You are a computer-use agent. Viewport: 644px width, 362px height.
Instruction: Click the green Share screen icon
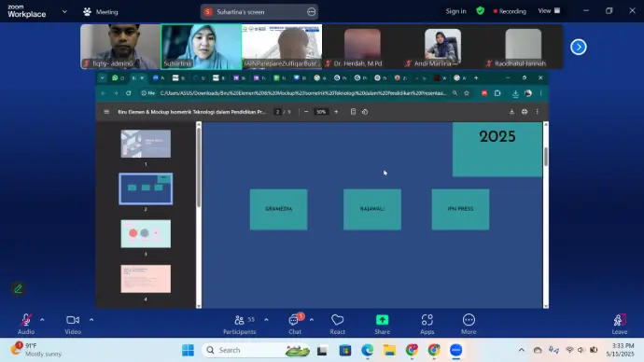pos(382,320)
